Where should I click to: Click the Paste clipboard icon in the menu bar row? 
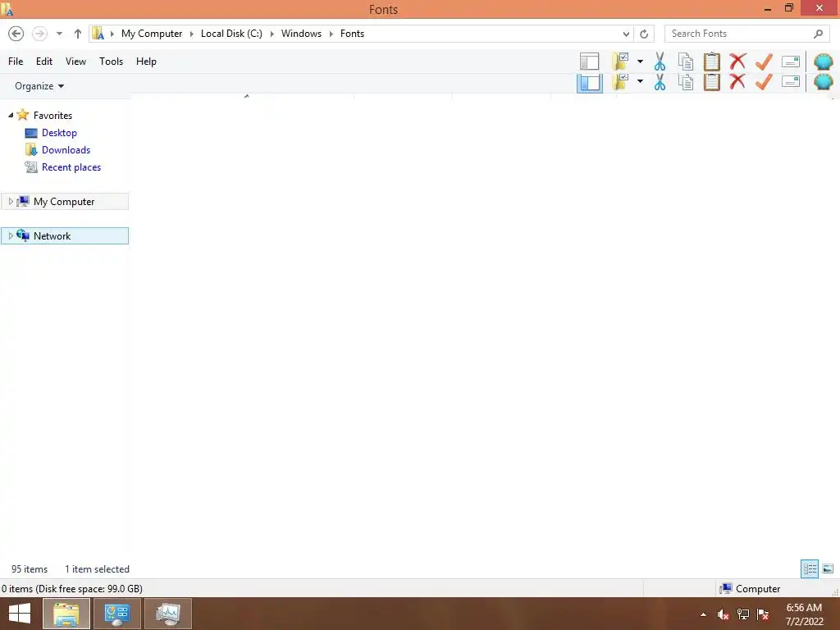click(711, 62)
